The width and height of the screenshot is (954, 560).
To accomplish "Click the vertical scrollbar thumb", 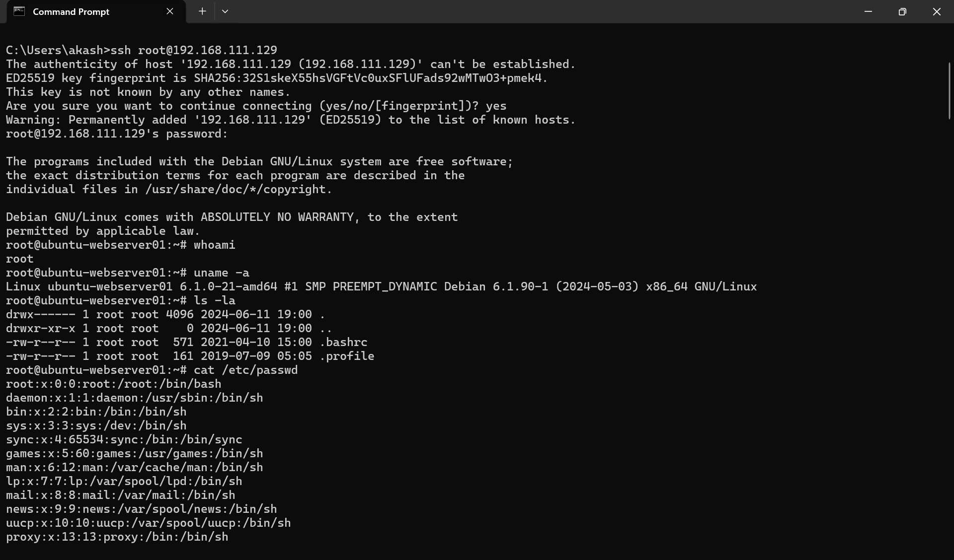I will pyautogui.click(x=949, y=90).
